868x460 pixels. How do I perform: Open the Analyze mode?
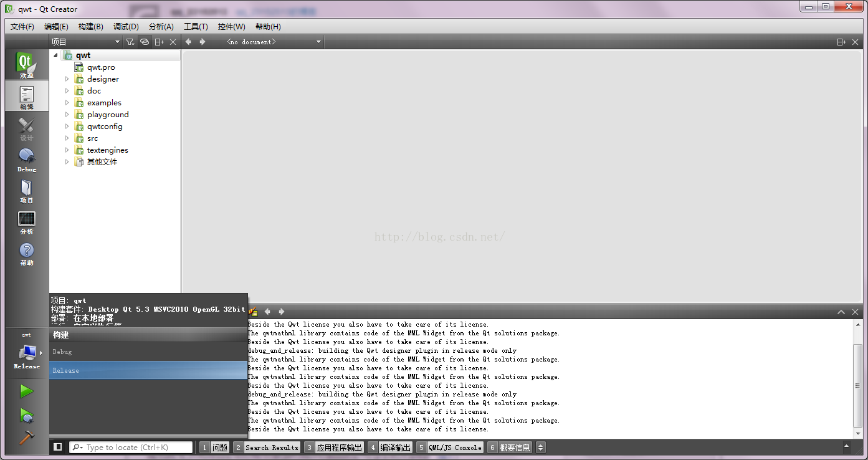[26, 221]
